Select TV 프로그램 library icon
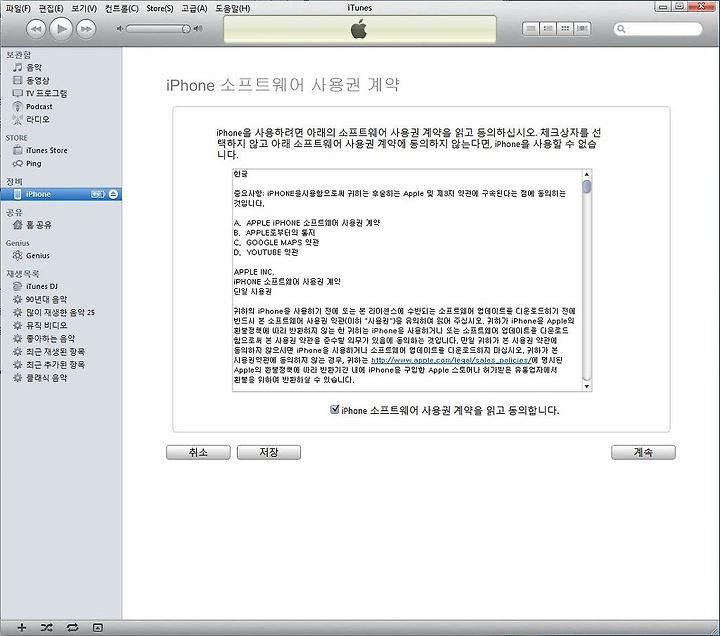Screen dimensions: 720x636 coord(17,93)
